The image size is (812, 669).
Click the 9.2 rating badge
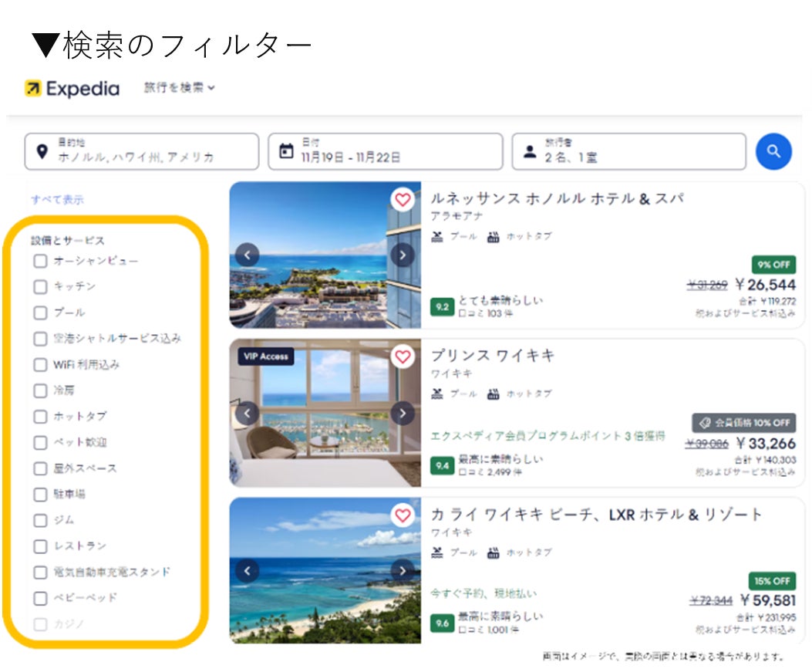pos(443,307)
